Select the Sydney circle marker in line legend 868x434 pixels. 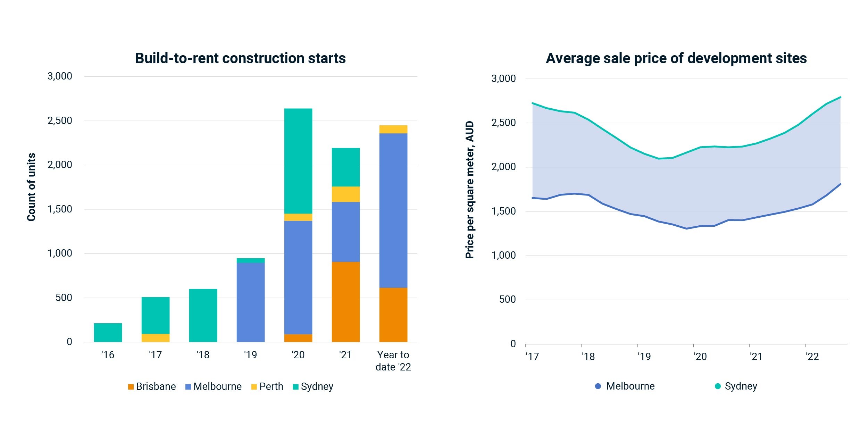pyautogui.click(x=718, y=386)
